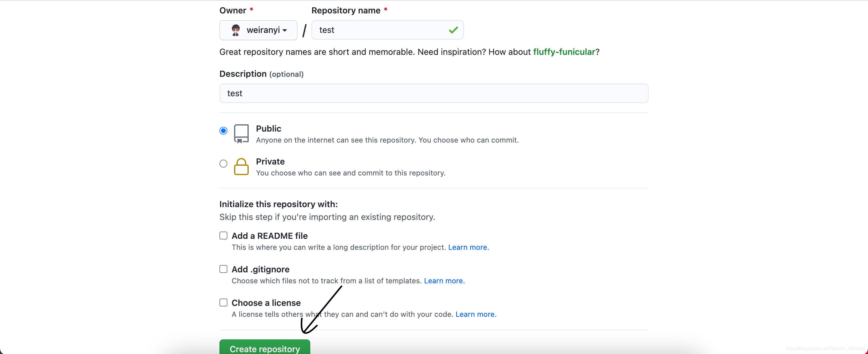Focus the Repository name field
Screen dimensions: 868x354
click(387, 30)
